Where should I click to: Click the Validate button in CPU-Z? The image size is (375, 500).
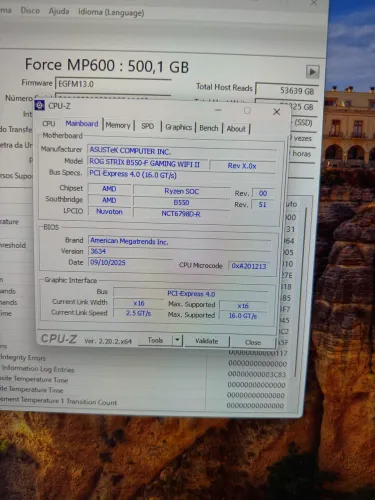207,341
